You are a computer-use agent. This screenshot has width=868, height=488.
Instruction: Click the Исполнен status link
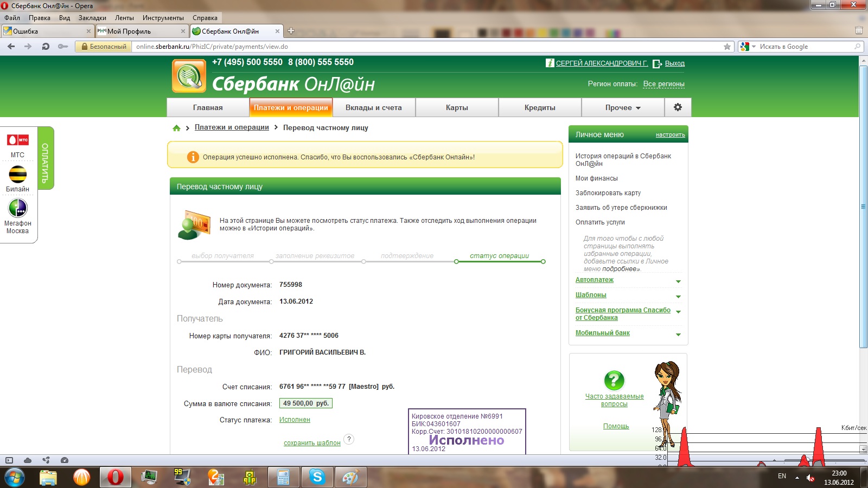point(295,420)
